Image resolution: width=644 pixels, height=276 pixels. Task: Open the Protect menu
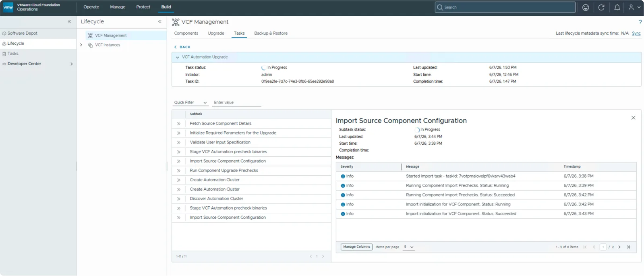tap(143, 7)
